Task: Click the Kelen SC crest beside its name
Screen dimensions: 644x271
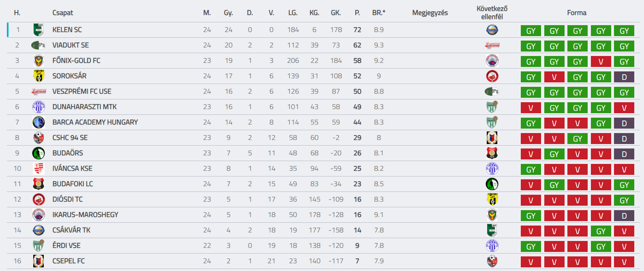Action: pyautogui.click(x=39, y=30)
